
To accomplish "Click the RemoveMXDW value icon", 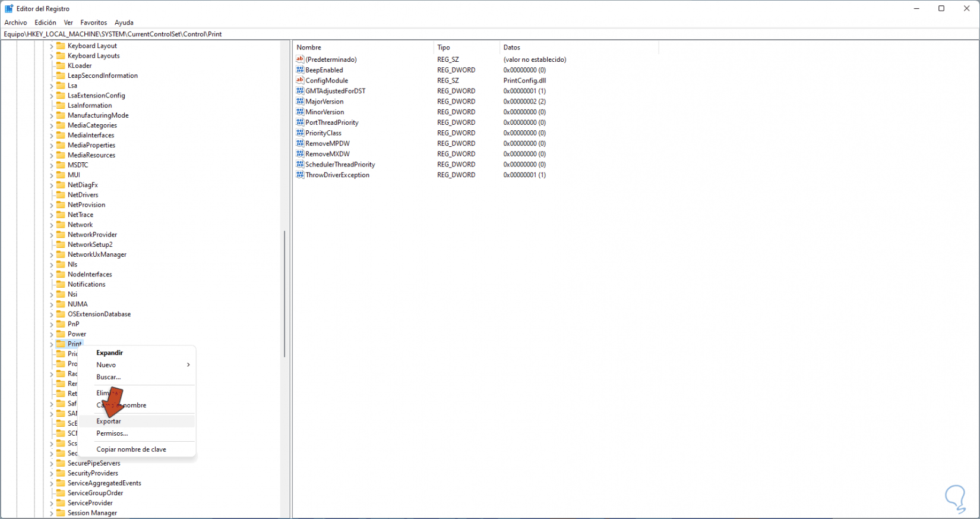I will coord(300,154).
